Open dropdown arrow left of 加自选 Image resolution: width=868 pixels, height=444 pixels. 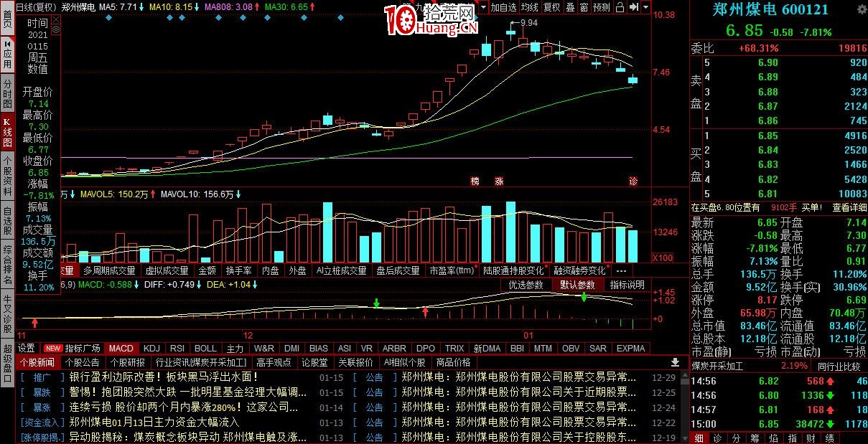point(483,7)
